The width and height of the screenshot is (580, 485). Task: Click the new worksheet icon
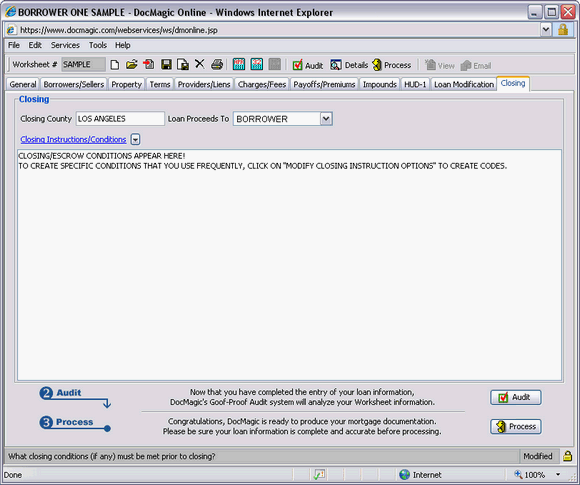pyautogui.click(x=115, y=65)
